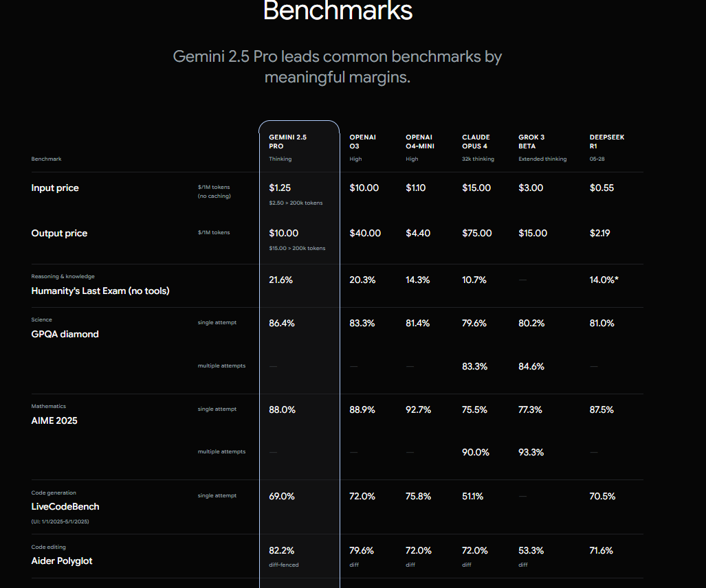Select the Claude Opus 4 column header
706x588 pixels.
(x=474, y=142)
